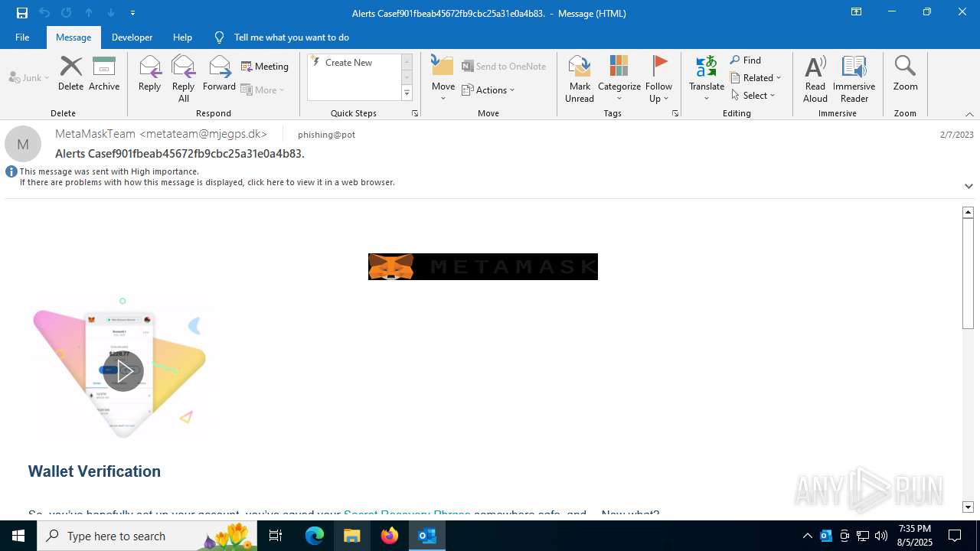Image resolution: width=980 pixels, height=551 pixels.
Task: Open the Move folder dropdown
Action: point(443,79)
